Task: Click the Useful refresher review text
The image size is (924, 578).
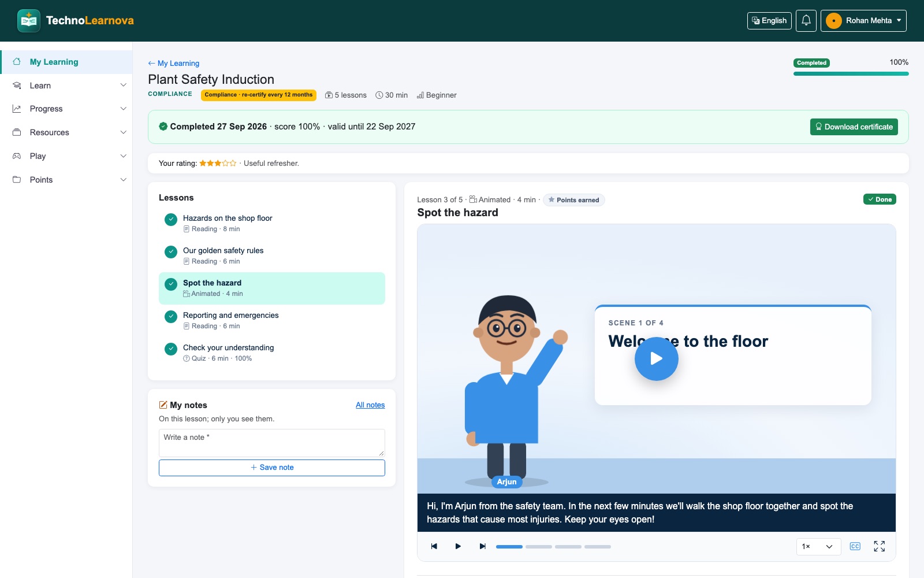Action: point(271,164)
